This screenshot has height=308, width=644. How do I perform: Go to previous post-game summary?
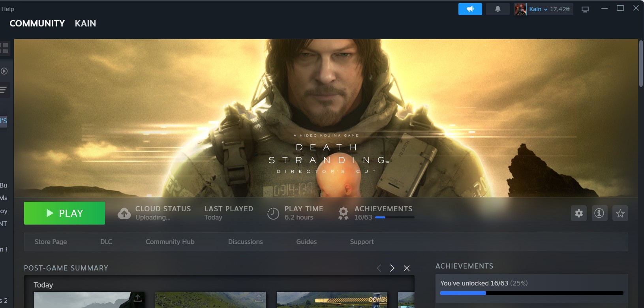pyautogui.click(x=379, y=268)
